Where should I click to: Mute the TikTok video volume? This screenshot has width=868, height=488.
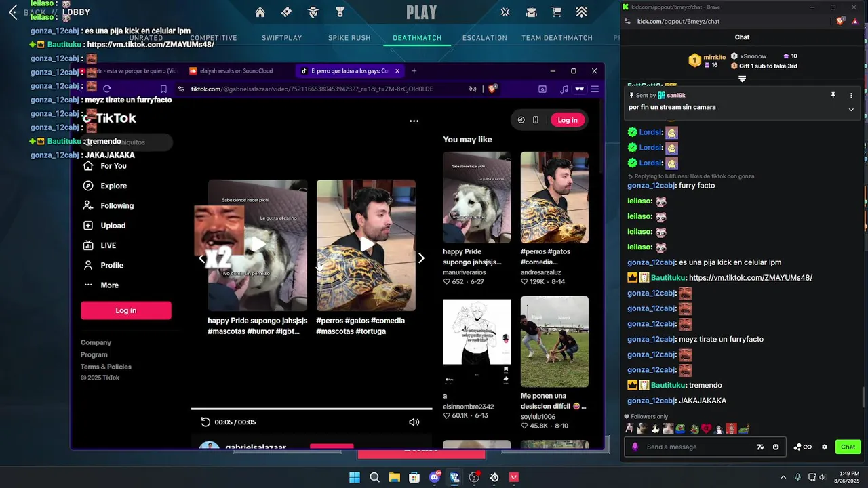coord(414,422)
